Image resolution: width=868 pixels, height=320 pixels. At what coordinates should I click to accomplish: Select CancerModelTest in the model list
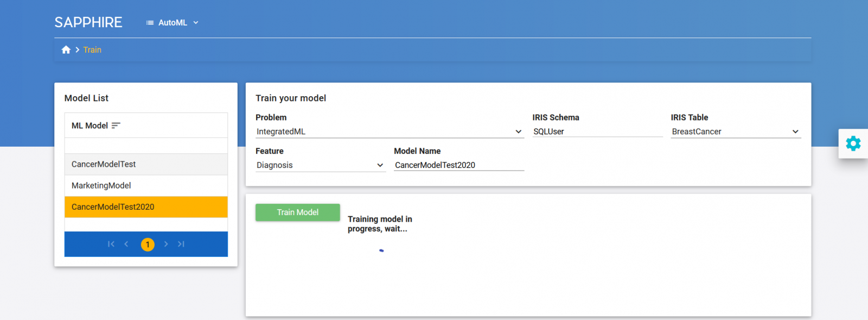(x=146, y=164)
